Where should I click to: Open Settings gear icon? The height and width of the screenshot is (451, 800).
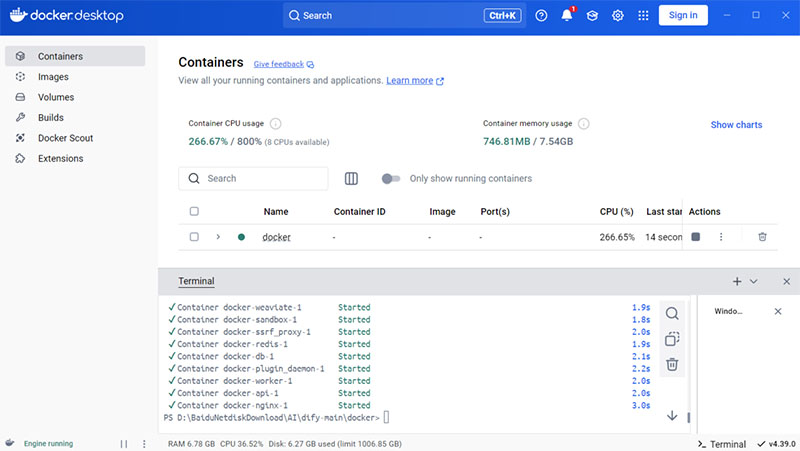tap(618, 16)
